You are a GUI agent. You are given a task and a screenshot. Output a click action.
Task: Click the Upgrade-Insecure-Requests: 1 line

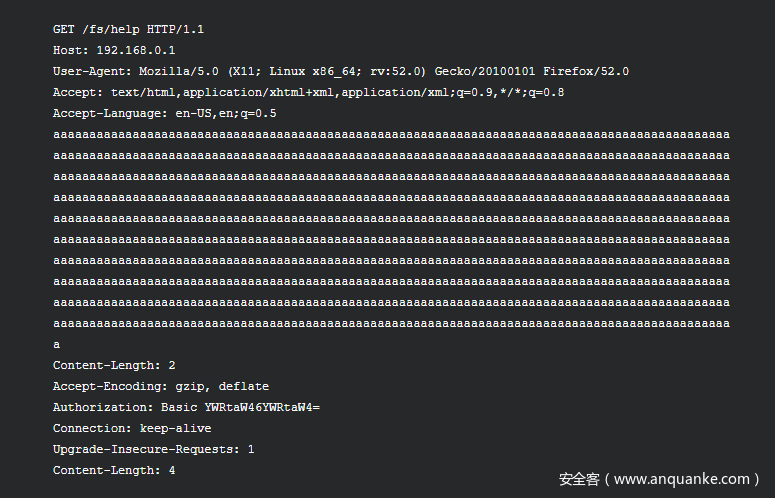point(154,450)
